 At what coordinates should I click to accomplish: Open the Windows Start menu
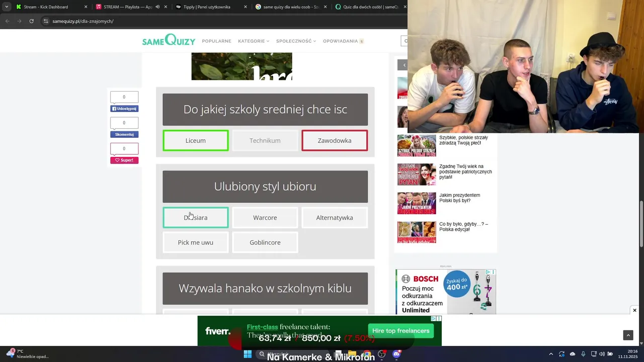click(x=248, y=354)
